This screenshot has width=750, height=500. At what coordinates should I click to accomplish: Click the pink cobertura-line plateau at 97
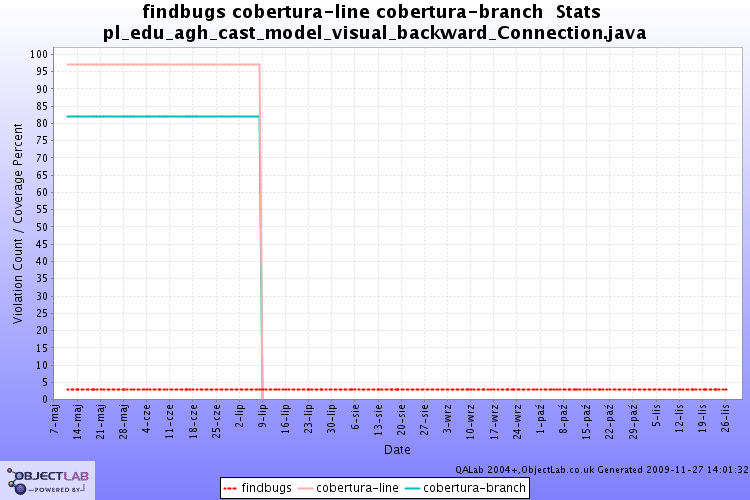click(163, 64)
